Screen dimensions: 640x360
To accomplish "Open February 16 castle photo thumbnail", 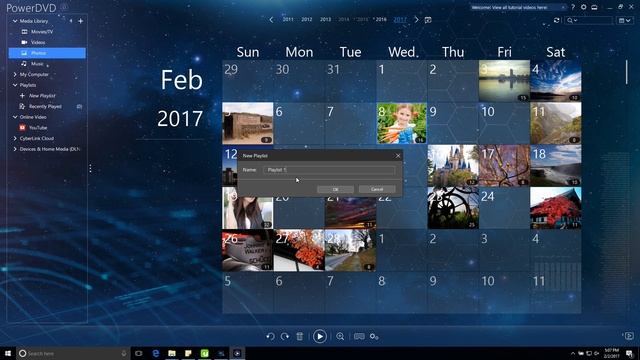I will (453, 166).
